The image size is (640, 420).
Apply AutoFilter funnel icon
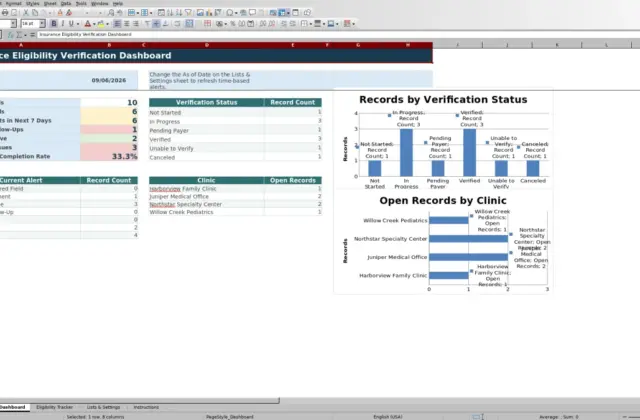[188, 13]
